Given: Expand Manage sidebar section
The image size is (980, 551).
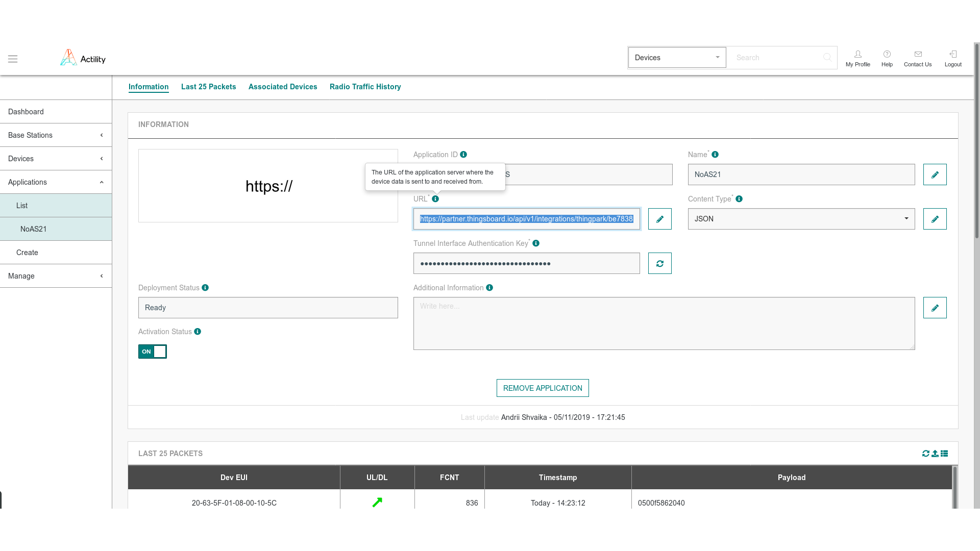Looking at the screenshot, I should click(56, 276).
